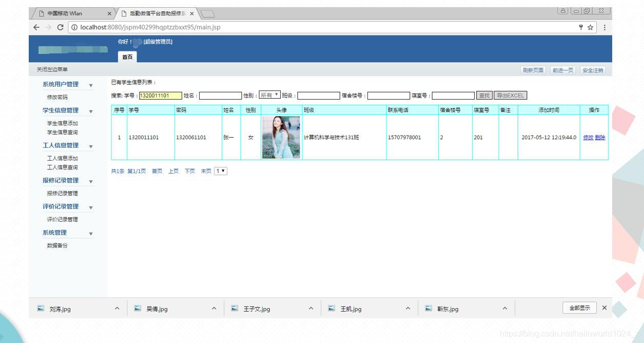Expand options arrow for 刘涛.jpg download

(x=117, y=309)
